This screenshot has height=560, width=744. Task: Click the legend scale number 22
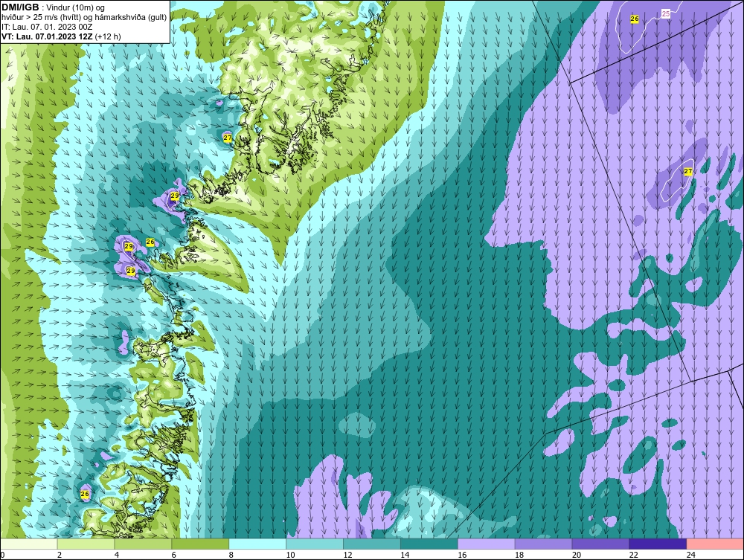(x=634, y=555)
